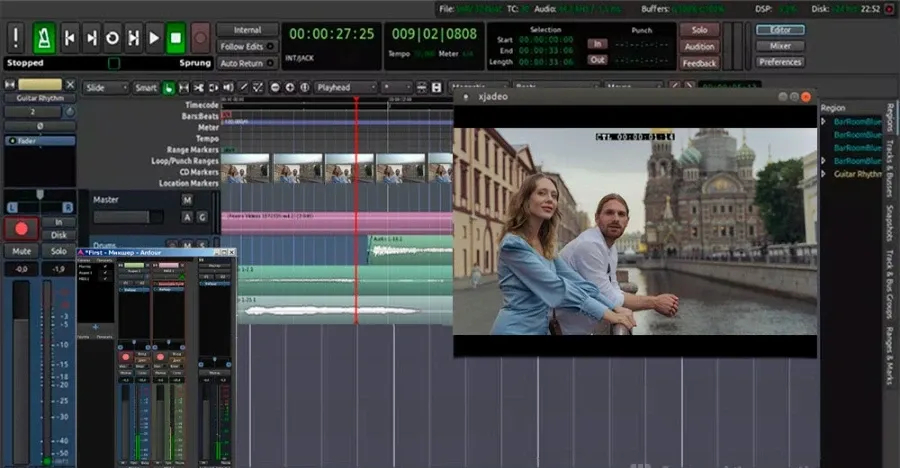This screenshot has height=468, width=900.
Task: Arm the global record button
Action: (200, 38)
